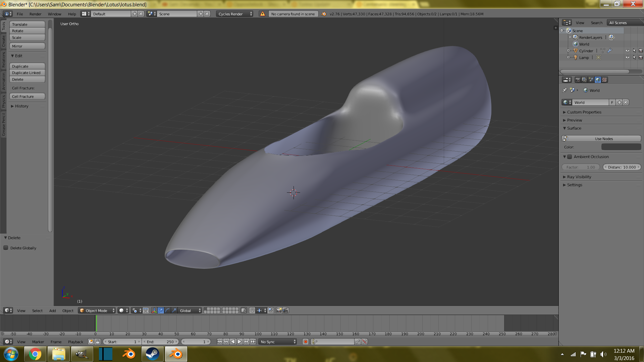Check the Delete Globally checkbox

point(6,248)
